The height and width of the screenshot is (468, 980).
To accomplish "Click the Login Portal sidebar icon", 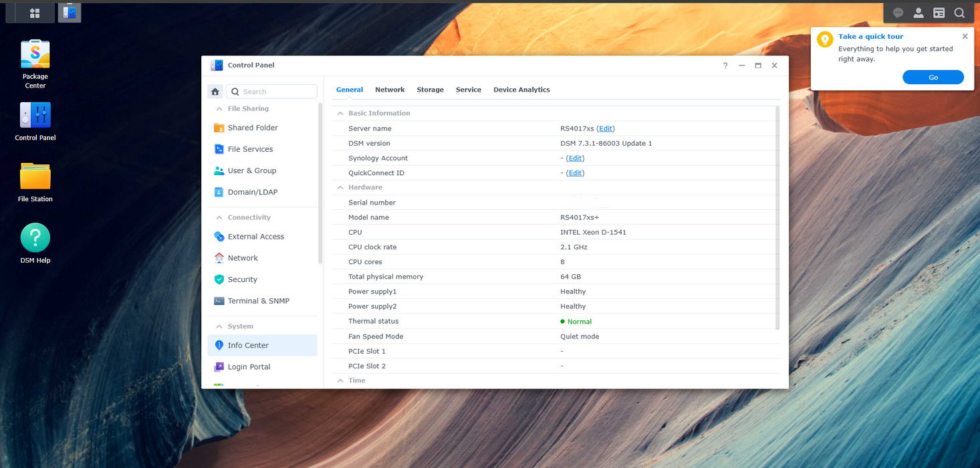I will [219, 367].
